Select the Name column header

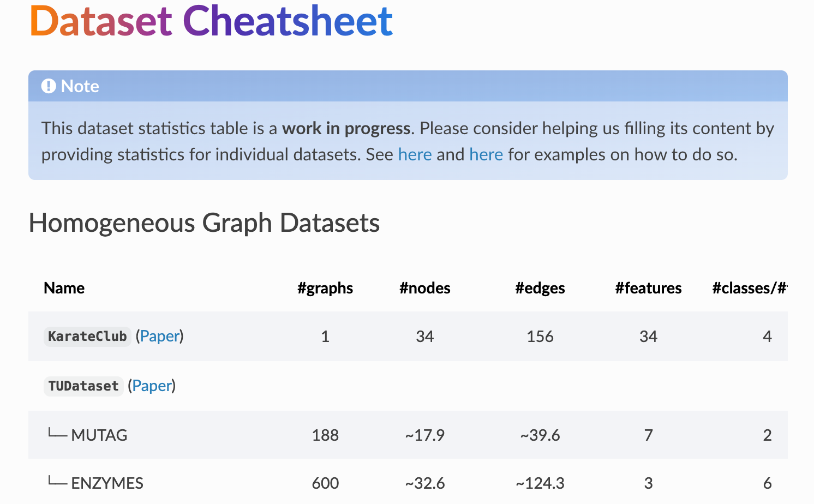pos(64,288)
